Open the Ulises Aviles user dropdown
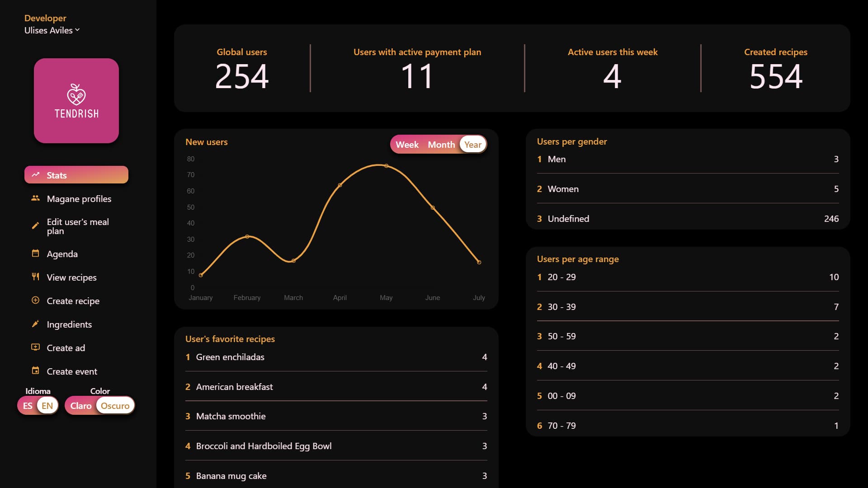This screenshot has height=488, width=868. [52, 30]
